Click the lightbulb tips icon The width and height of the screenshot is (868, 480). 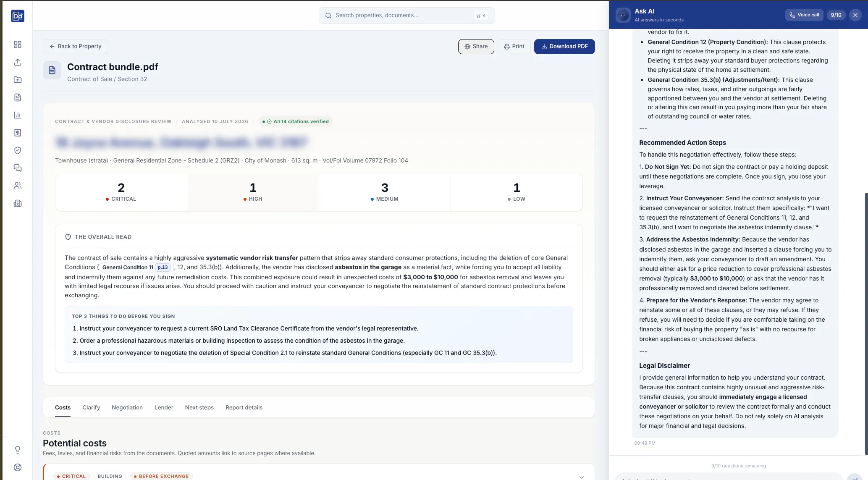point(18,450)
